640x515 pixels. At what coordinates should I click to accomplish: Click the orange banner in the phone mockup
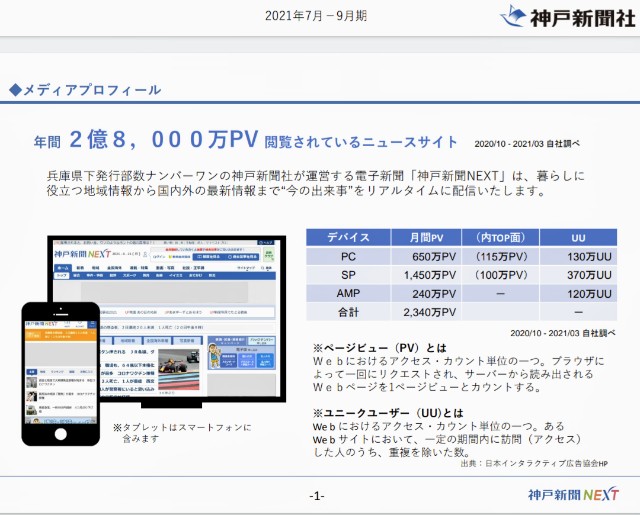pos(61,335)
